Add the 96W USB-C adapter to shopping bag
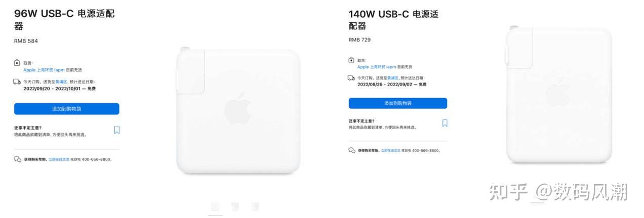 (67, 109)
